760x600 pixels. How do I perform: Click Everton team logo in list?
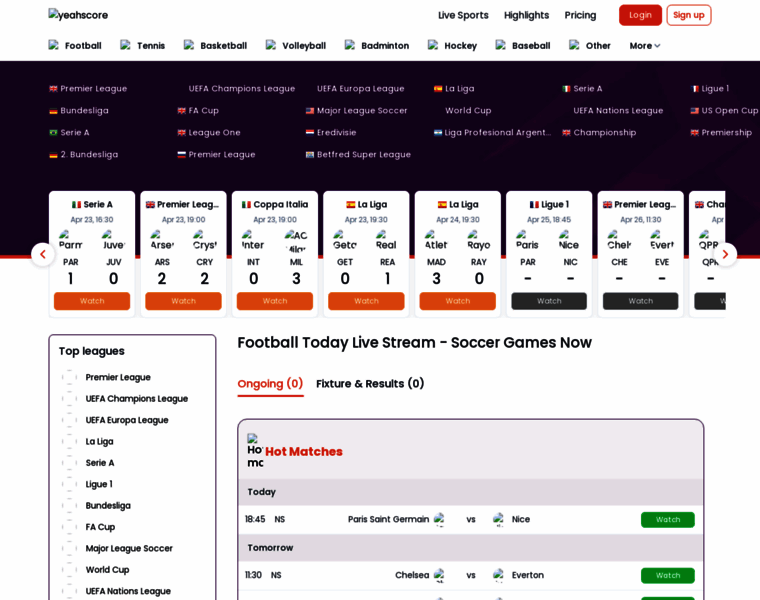[498, 575]
